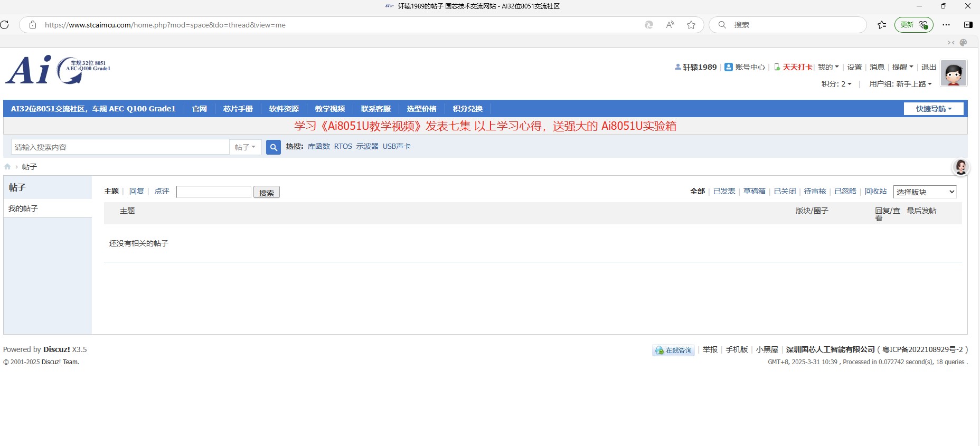
Task: Click hot search USB声卡
Action: (397, 146)
